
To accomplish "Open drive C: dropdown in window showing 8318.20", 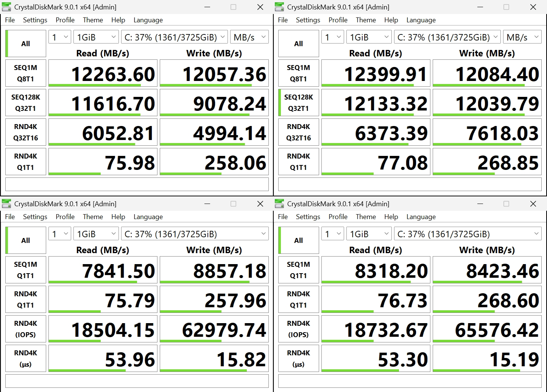I will (x=468, y=234).
